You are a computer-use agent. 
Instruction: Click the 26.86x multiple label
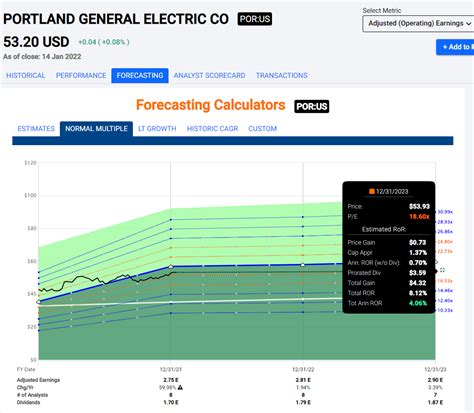click(x=445, y=232)
